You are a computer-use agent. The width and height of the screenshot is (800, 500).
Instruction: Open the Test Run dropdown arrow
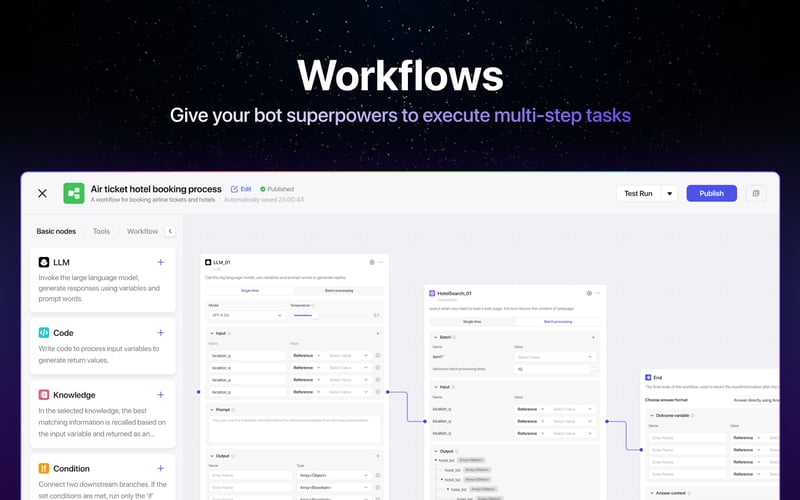669,193
